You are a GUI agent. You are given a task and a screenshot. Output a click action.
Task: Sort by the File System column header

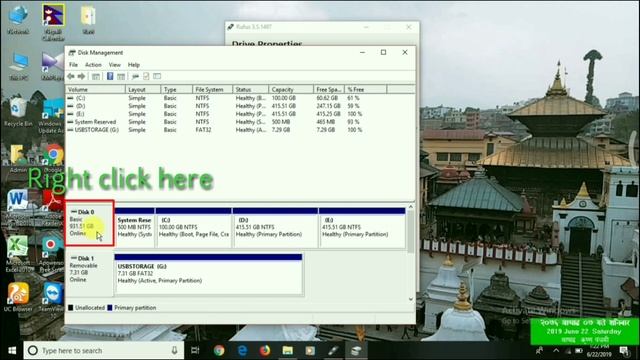[212, 89]
